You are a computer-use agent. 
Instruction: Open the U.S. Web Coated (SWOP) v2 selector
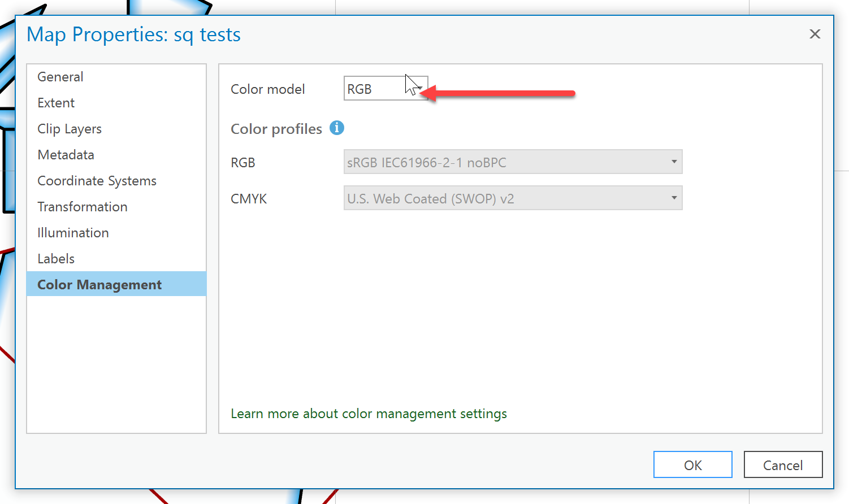[673, 198]
